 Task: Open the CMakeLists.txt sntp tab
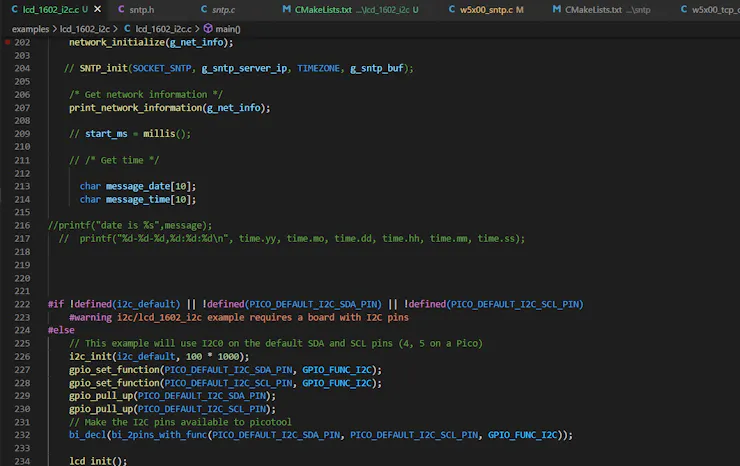[602, 9]
